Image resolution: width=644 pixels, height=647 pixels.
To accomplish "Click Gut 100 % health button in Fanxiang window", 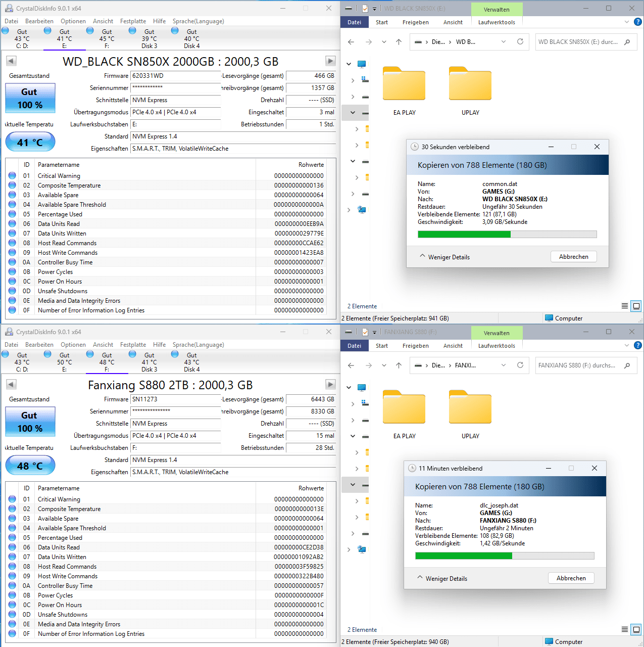I will click(x=30, y=422).
